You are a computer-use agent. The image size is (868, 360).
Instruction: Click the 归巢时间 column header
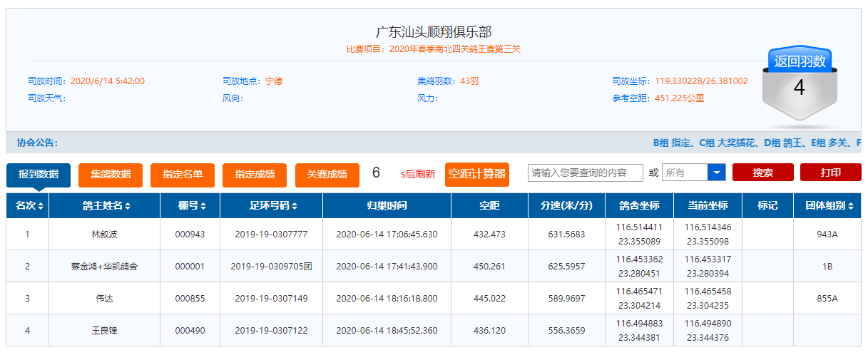point(387,206)
